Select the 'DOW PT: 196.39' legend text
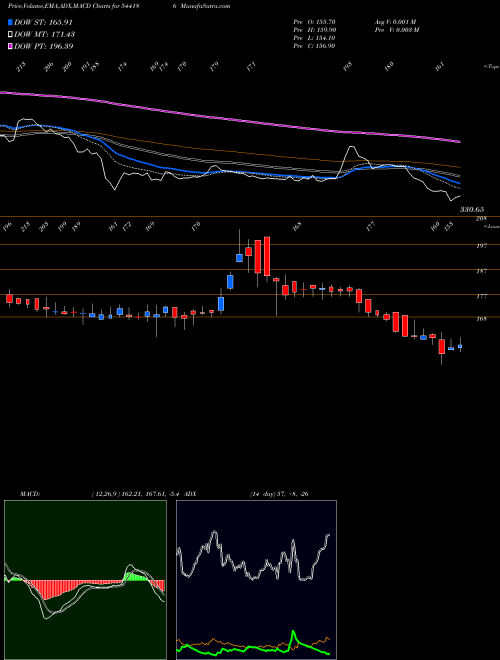 (43, 46)
